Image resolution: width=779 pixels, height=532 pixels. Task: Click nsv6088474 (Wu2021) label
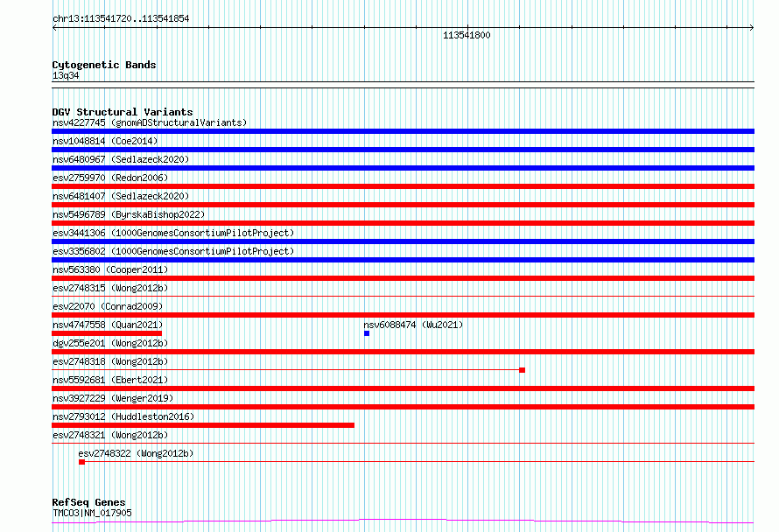(x=413, y=325)
